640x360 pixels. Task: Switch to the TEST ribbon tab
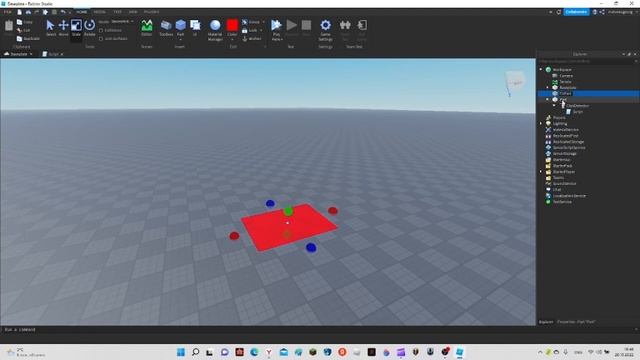click(x=118, y=12)
